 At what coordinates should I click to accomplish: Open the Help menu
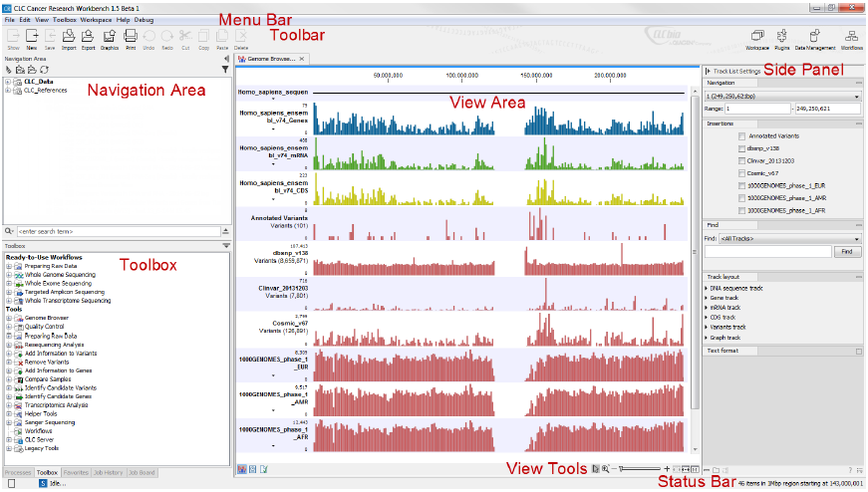click(123, 20)
